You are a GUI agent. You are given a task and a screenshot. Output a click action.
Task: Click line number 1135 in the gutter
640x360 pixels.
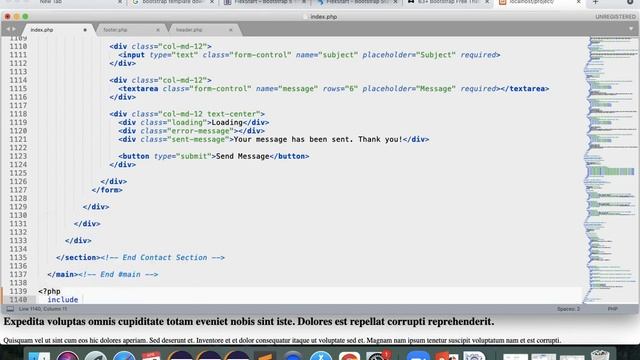[18, 258]
